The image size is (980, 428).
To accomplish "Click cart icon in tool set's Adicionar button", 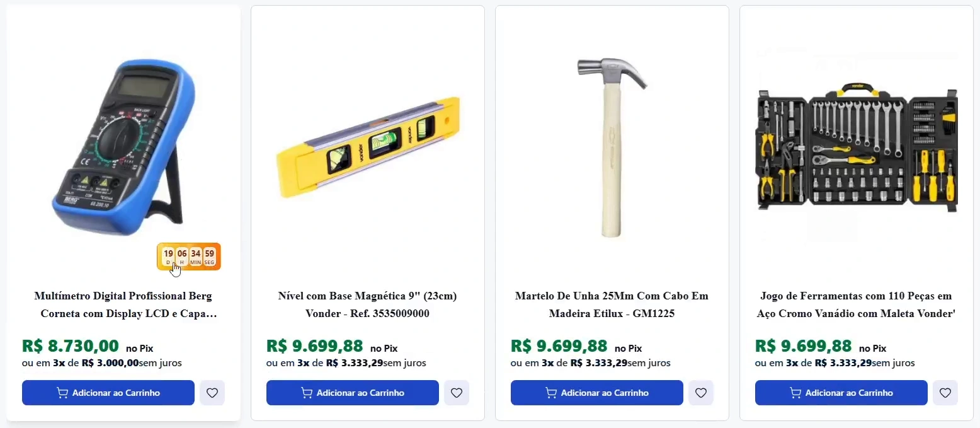I will [795, 393].
